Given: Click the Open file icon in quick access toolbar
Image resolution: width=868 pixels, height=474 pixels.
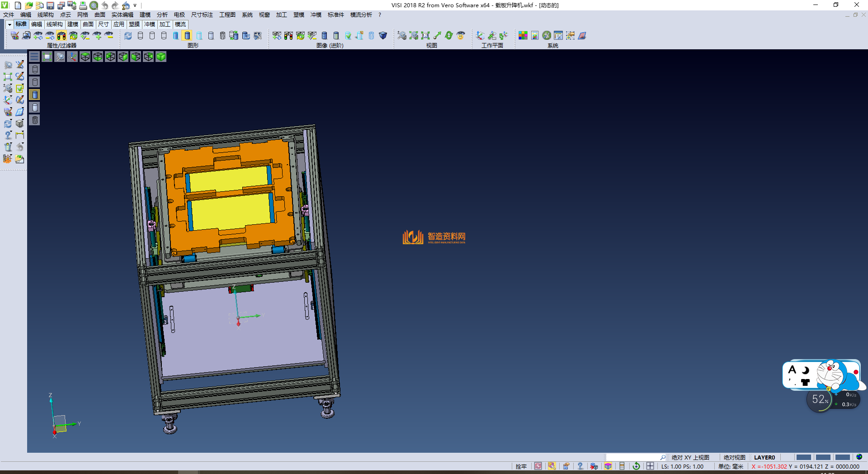Looking at the screenshot, I should (x=28, y=5).
